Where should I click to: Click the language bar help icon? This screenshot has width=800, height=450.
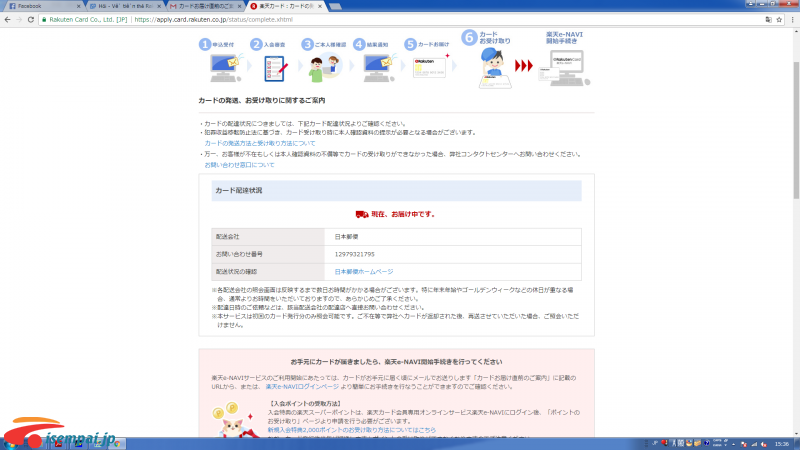(707, 443)
